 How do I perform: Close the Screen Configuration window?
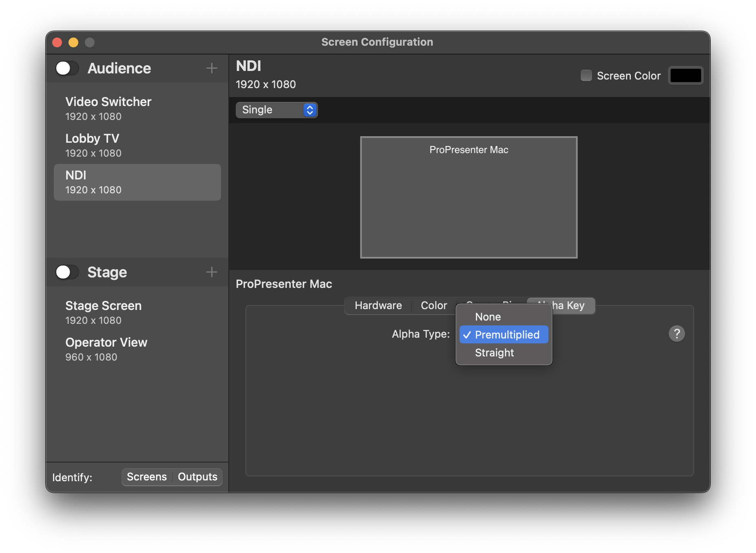point(57,42)
